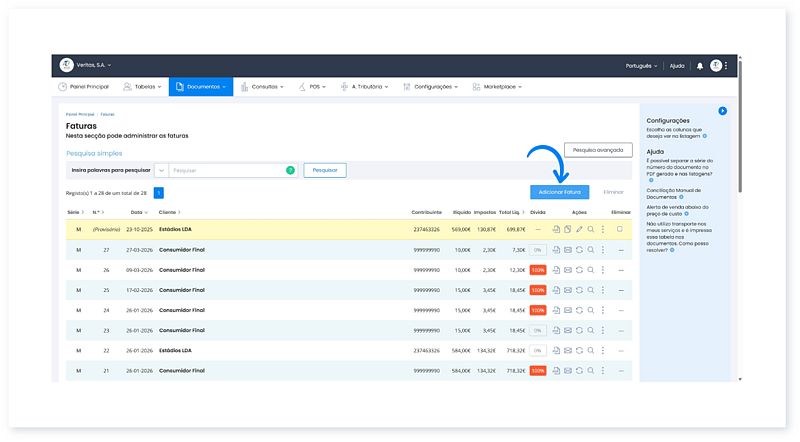
Task: Open the Configurações menu
Action: 431,87
